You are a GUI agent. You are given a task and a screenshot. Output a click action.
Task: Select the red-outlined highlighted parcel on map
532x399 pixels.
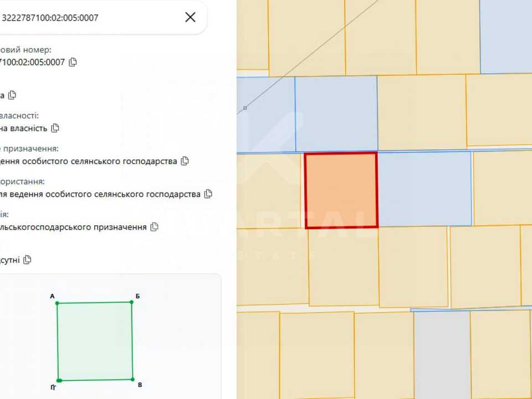tap(341, 190)
